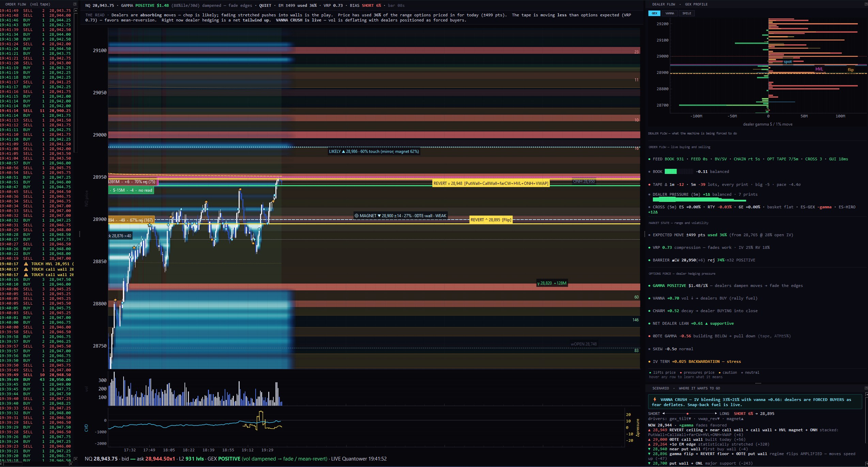Click the 'L2 931 lvls' status bar entry

pyautogui.click(x=191, y=459)
